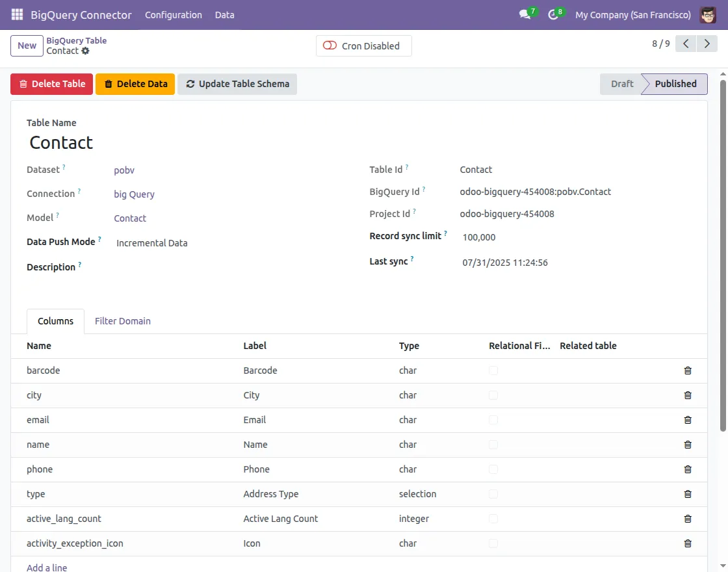Switch to the Filter Domain tab
The height and width of the screenshot is (572, 728).
(x=122, y=321)
